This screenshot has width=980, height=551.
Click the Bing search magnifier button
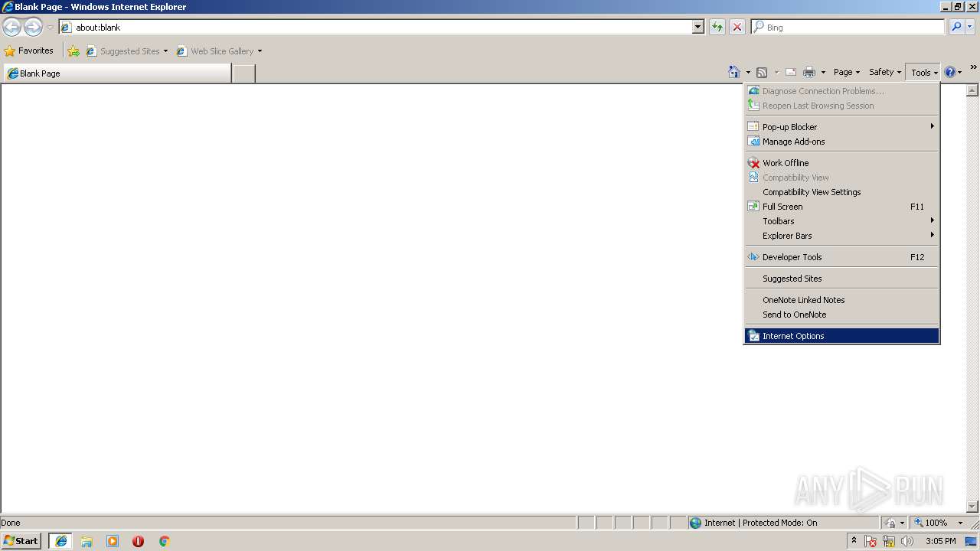click(956, 27)
